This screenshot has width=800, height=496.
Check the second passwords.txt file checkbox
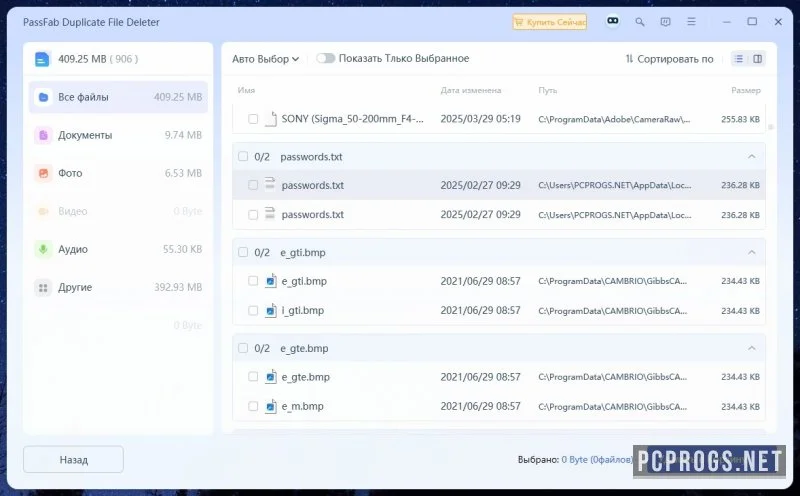[x=253, y=215]
